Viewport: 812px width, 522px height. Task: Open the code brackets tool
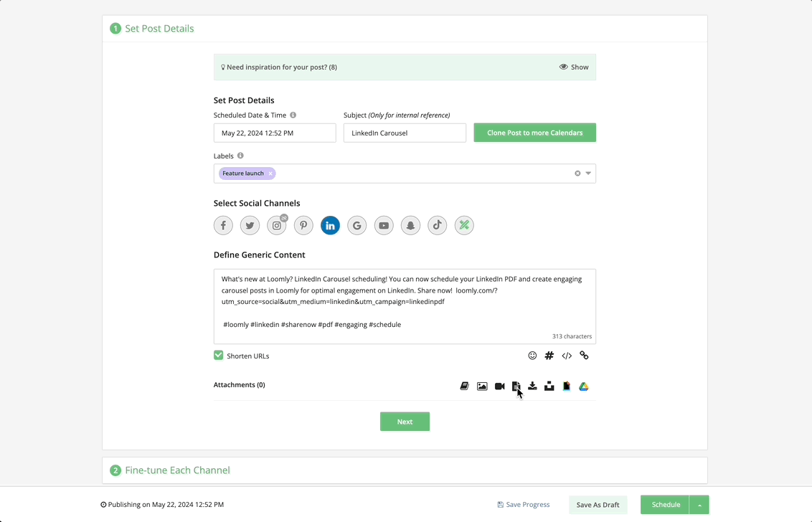[x=567, y=356]
